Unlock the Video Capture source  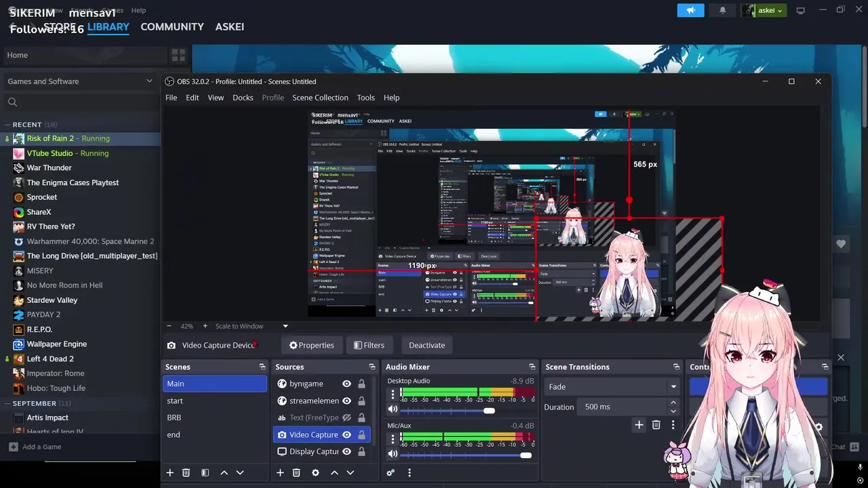click(361, 434)
